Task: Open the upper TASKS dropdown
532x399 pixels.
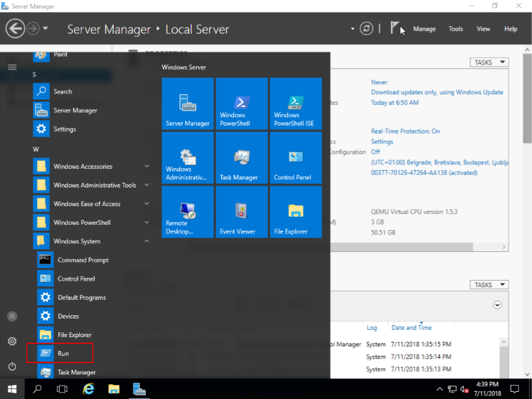Action: coord(489,63)
